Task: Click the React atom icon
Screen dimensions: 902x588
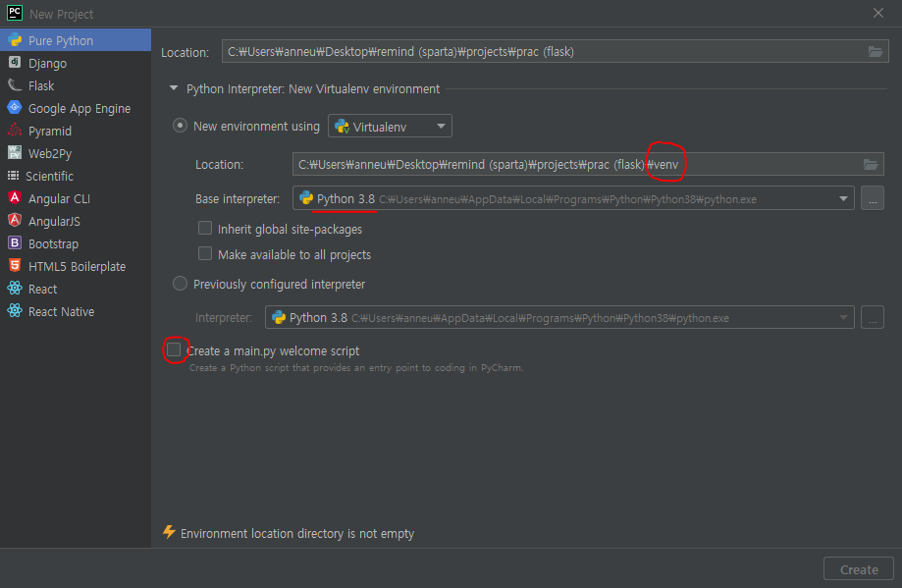Action: point(15,289)
